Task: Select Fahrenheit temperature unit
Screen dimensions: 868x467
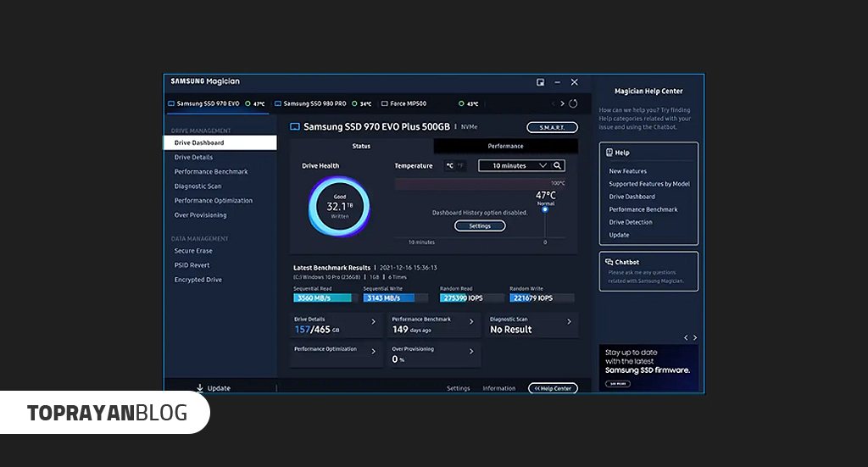Action: click(x=460, y=165)
